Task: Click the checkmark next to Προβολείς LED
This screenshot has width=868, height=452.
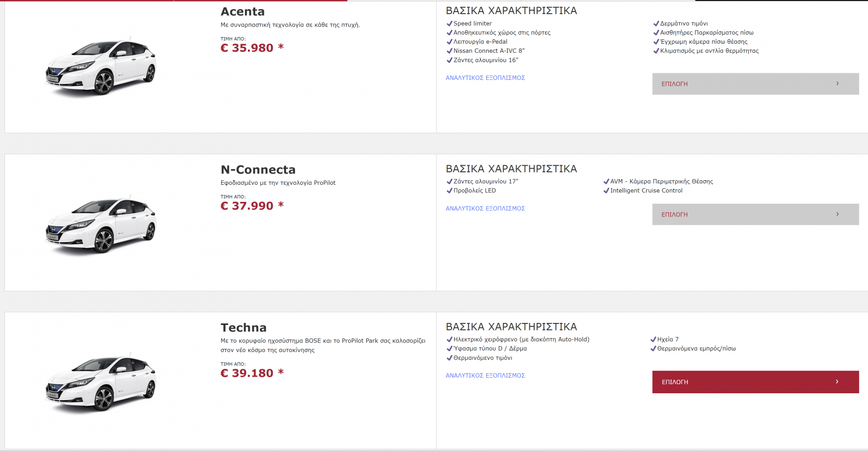Action: coord(450,191)
